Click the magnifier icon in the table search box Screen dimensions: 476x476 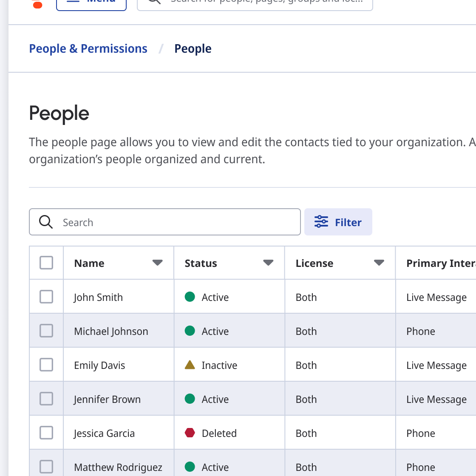pyautogui.click(x=46, y=222)
